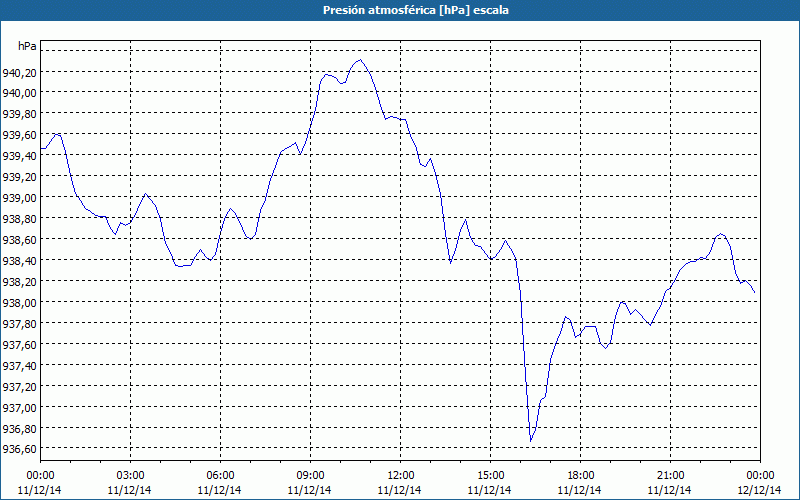The height and width of the screenshot is (500, 800).
Task: Click the 00:00 time label above 11/12/14
Action: point(40,476)
